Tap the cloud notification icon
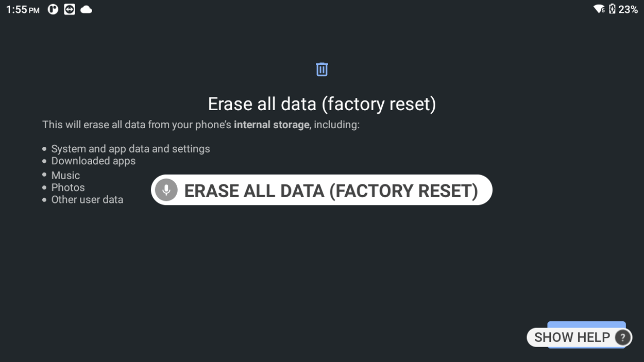Image resolution: width=644 pixels, height=362 pixels. [86, 9]
